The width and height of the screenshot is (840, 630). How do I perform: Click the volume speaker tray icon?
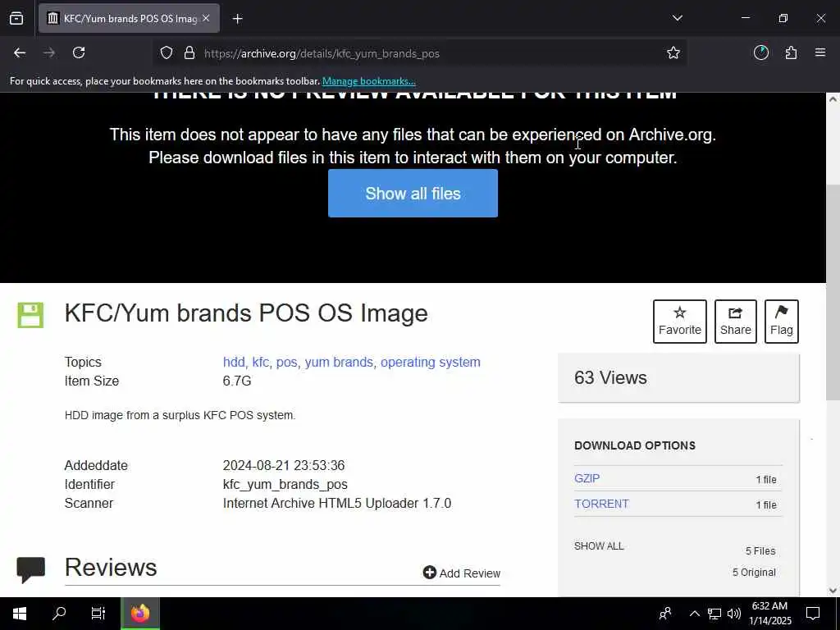click(734, 614)
